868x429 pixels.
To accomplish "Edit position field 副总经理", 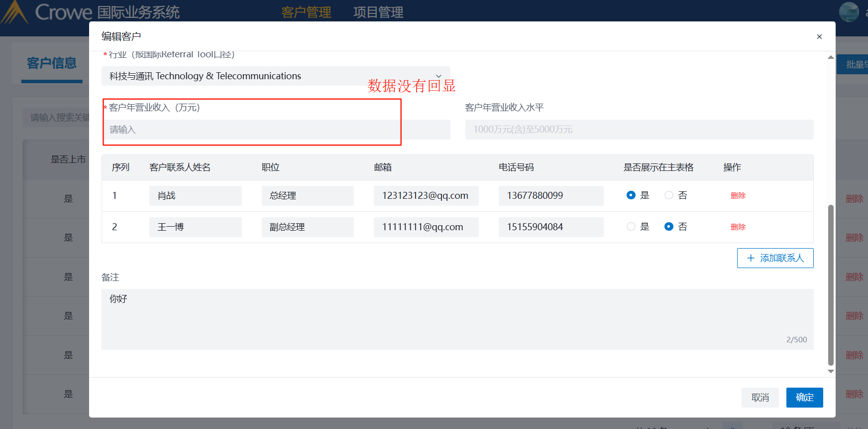I will coord(308,227).
